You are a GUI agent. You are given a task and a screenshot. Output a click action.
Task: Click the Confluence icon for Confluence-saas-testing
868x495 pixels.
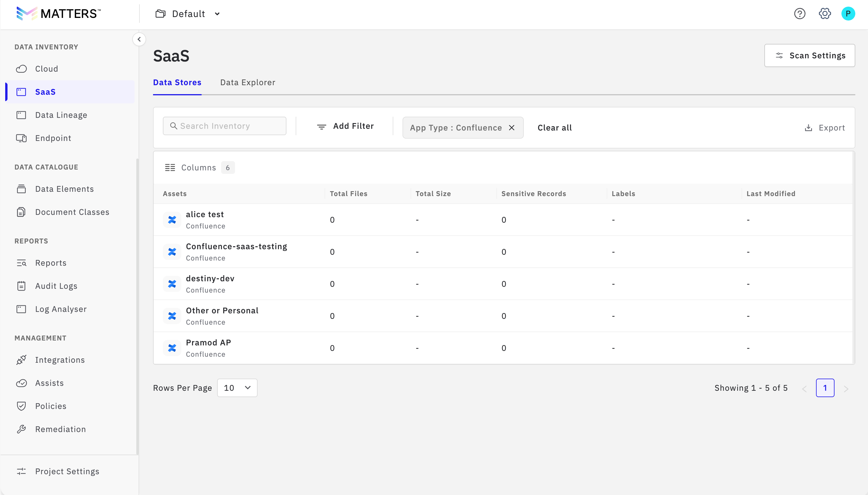coord(172,252)
